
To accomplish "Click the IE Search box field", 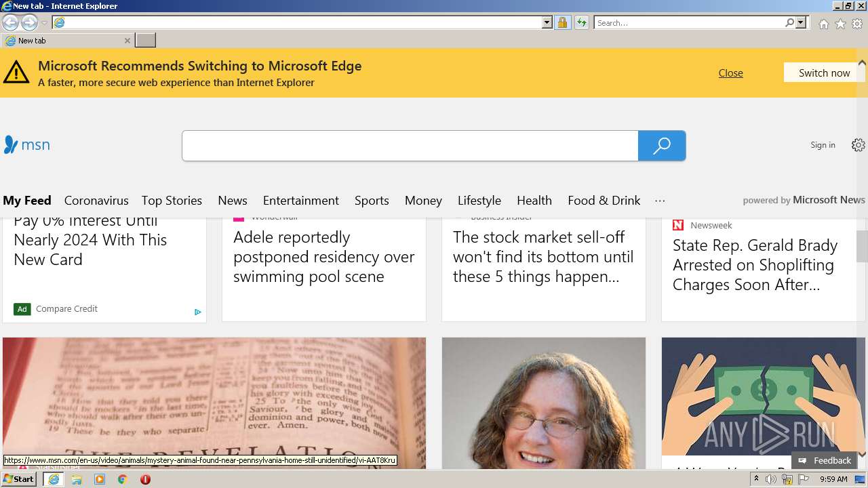I will click(x=690, y=22).
